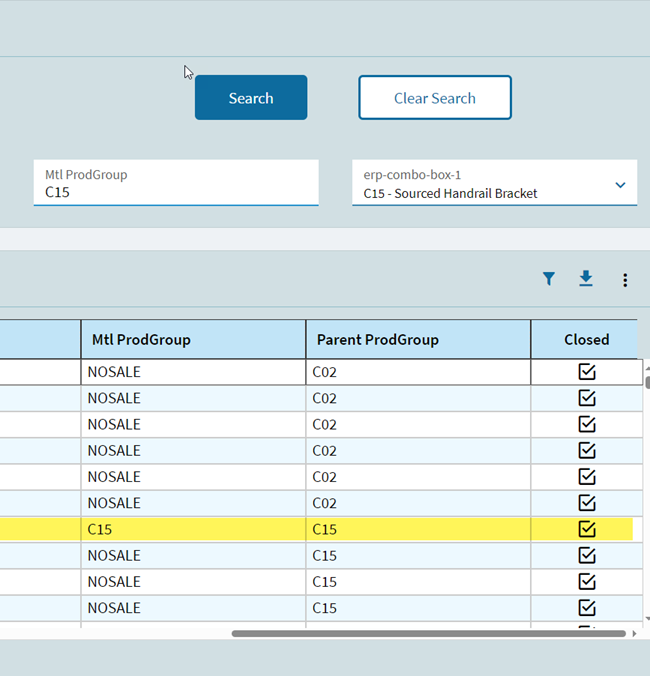Image resolution: width=650 pixels, height=676 pixels.
Task: Expand the erp-combo-box-1 dropdown arrow
Action: (x=620, y=185)
